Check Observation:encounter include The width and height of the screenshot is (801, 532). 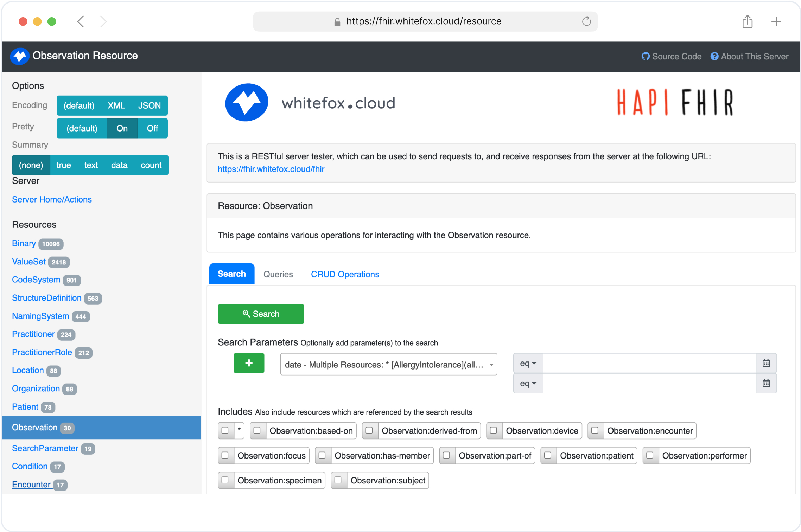coord(595,430)
